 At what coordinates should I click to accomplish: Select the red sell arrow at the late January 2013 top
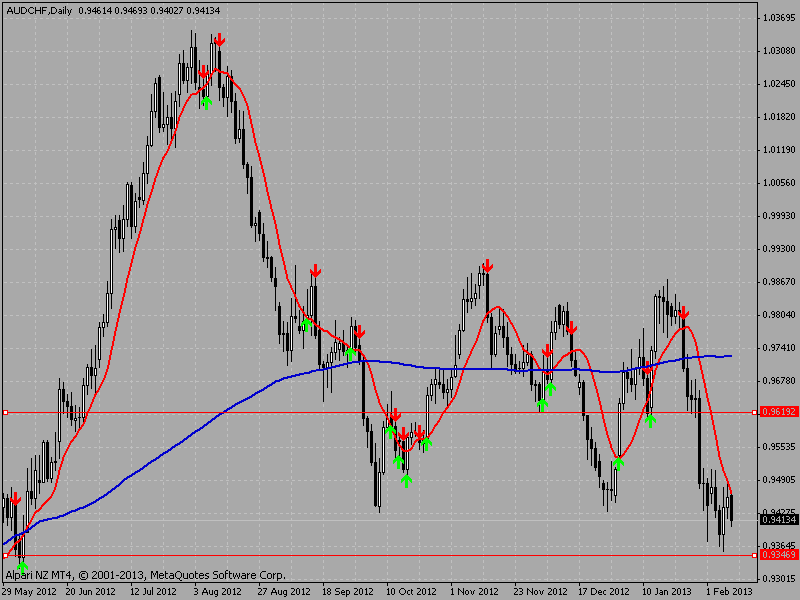coord(684,312)
